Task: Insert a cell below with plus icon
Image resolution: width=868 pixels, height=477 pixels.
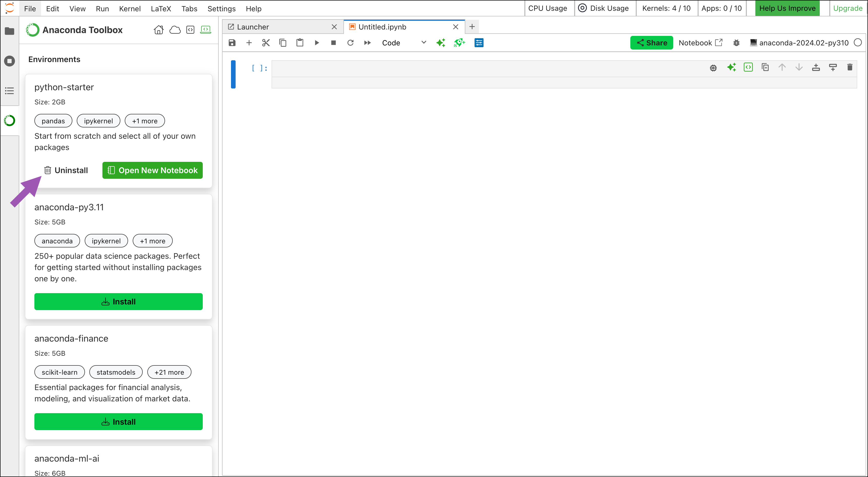Action: (x=249, y=43)
